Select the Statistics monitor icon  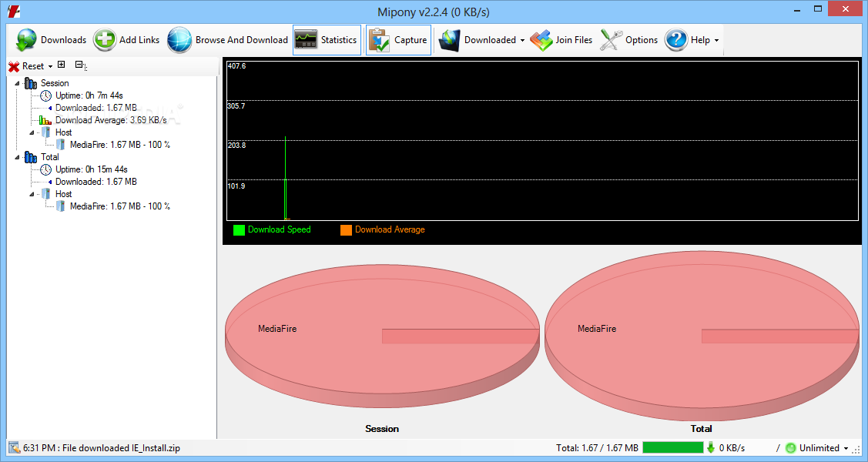pos(306,40)
